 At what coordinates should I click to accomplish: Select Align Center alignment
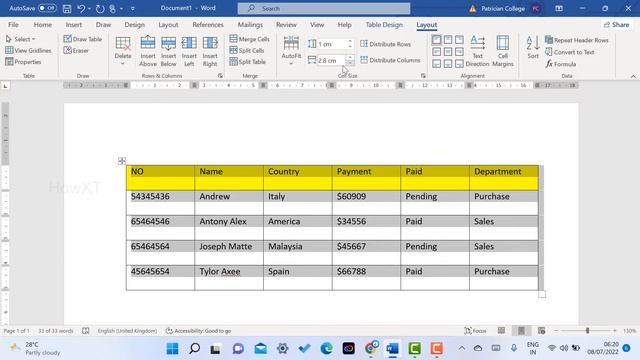tap(448, 52)
